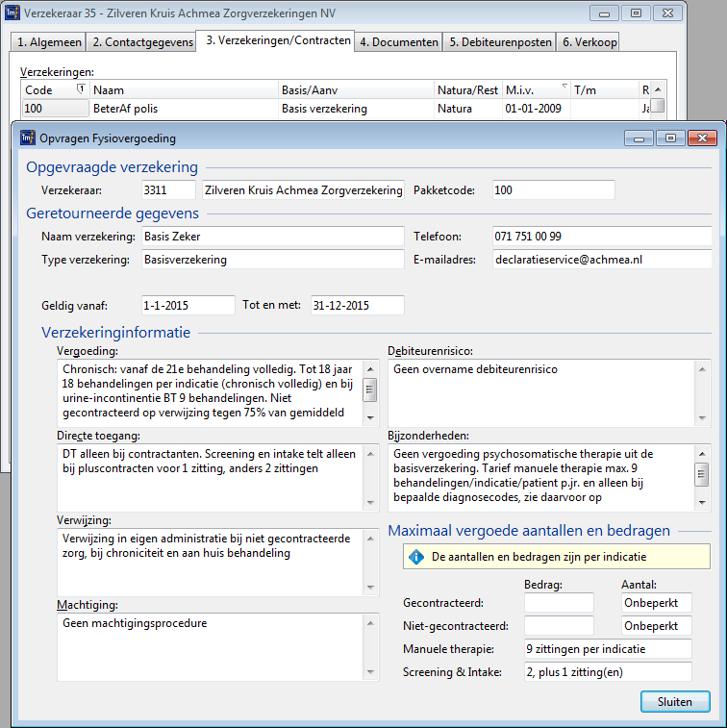This screenshot has width=727, height=728.
Task: Click the Sluiten button
Action: [675, 701]
